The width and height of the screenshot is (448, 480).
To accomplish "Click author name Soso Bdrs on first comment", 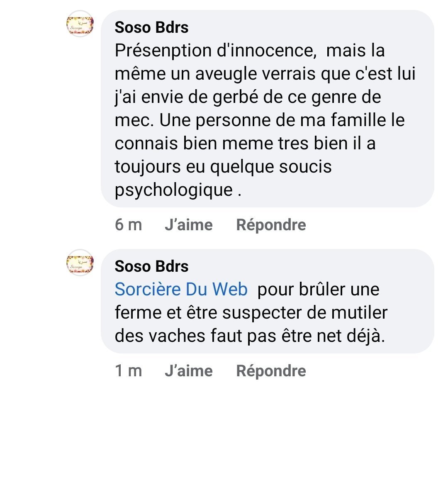I will pyautogui.click(x=151, y=27).
